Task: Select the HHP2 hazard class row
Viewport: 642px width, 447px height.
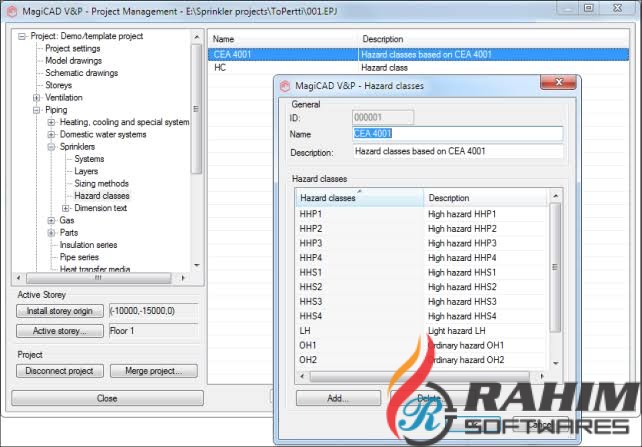Action: (422, 229)
